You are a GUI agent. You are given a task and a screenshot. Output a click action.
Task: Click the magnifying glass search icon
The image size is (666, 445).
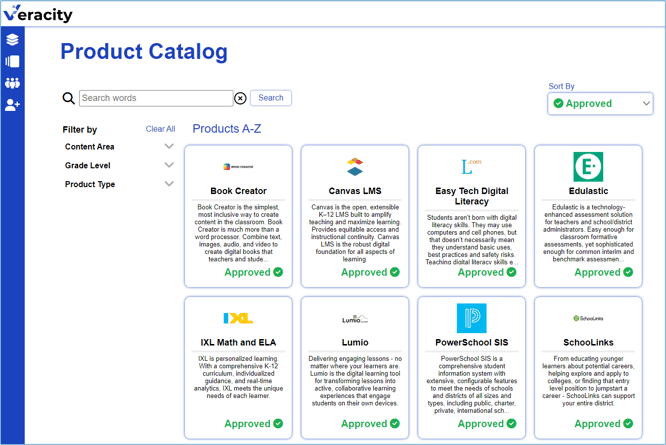tap(68, 98)
